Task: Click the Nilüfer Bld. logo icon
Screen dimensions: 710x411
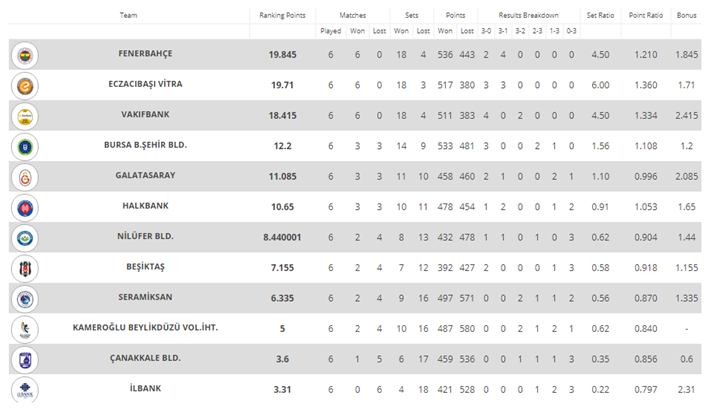Action: coord(25,238)
